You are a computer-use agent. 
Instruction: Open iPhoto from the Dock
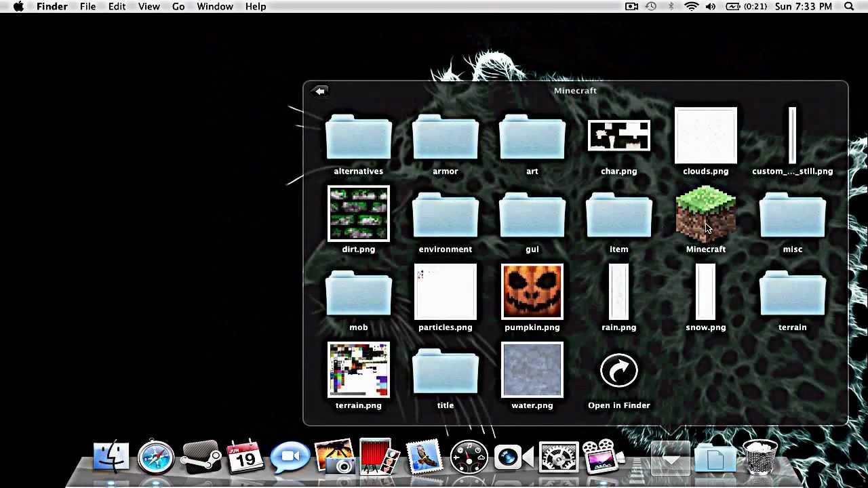pos(334,456)
